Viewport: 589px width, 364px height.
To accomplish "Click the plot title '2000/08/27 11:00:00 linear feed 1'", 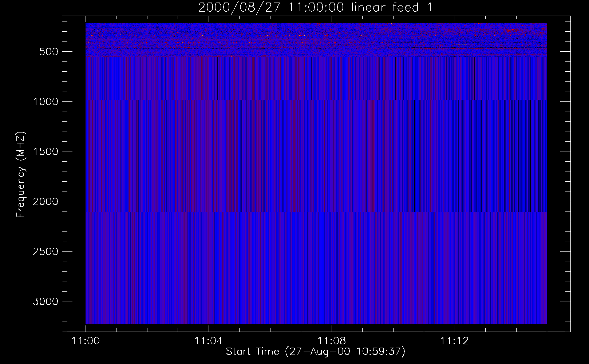I will tap(315, 7).
